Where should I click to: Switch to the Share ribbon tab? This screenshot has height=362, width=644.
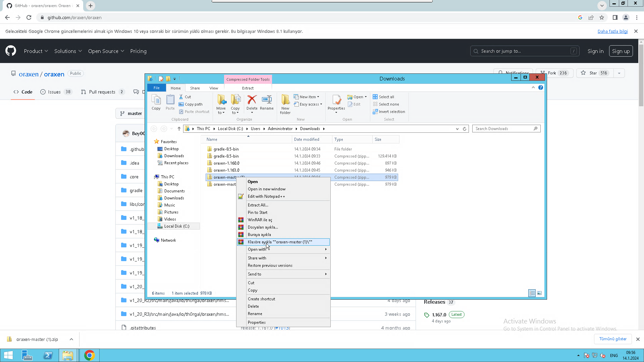coord(195,88)
